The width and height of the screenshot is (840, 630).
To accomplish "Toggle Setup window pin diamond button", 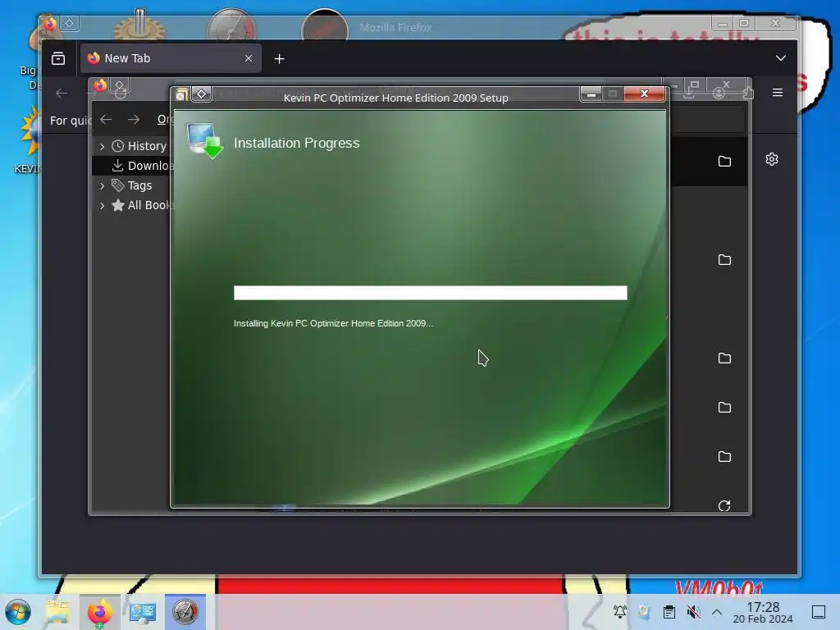I will (x=202, y=94).
